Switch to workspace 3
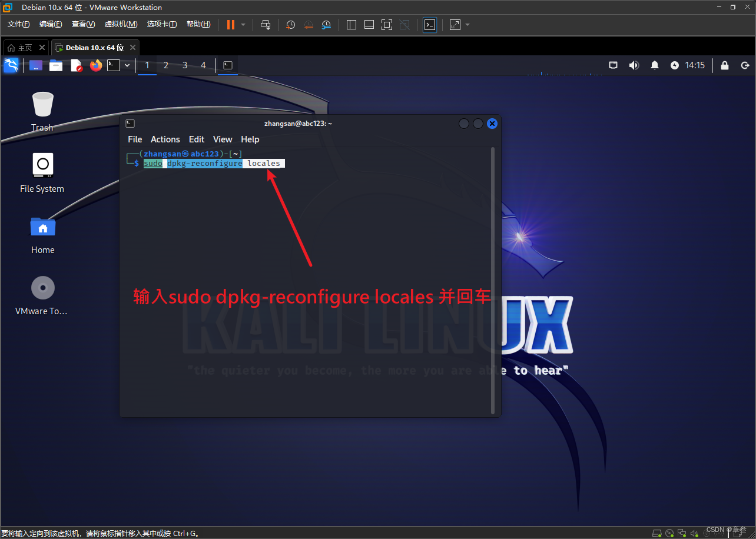The height and width of the screenshot is (539, 756). pyautogui.click(x=185, y=65)
